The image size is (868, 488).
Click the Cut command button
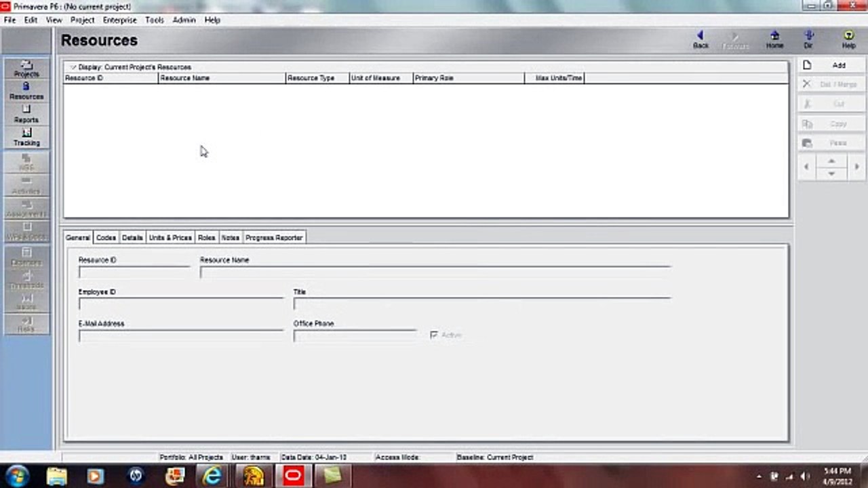coord(831,104)
